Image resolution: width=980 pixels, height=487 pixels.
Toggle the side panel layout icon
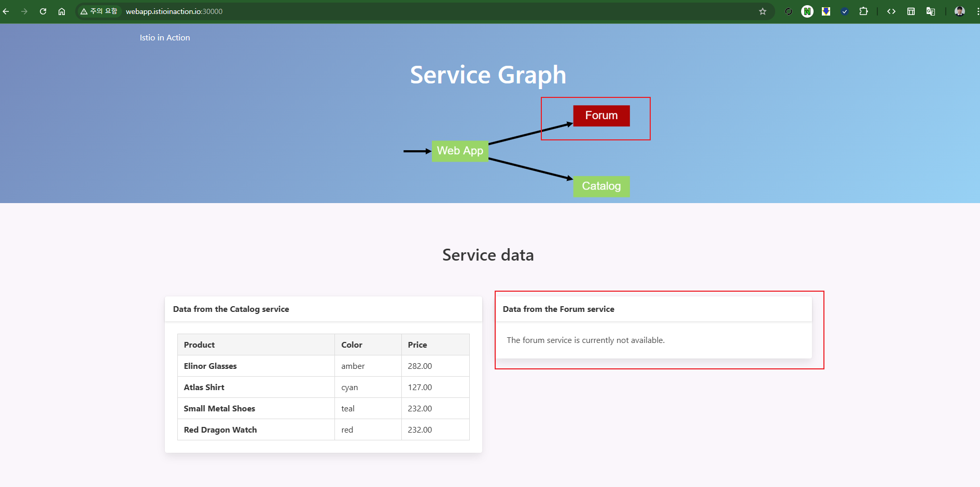tap(911, 11)
